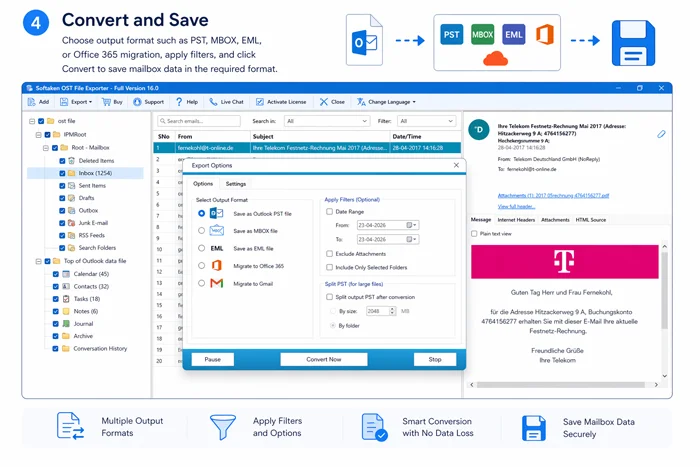
Task: Click the Convert Now button
Action: click(324, 359)
